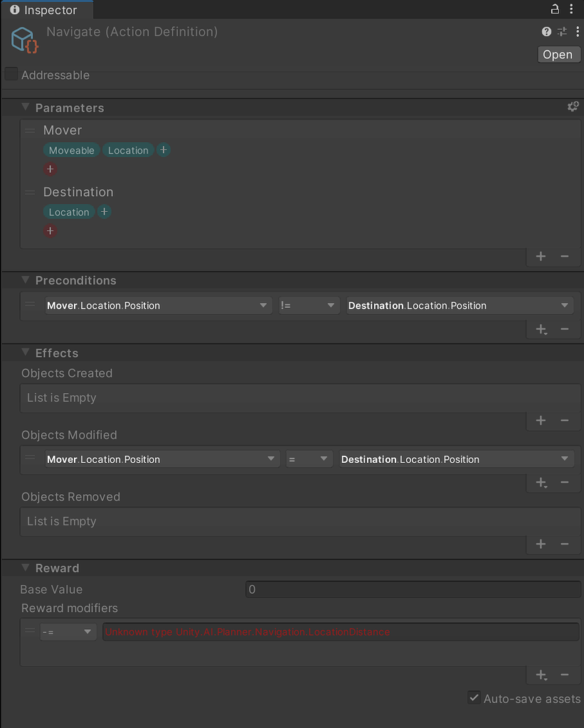Viewport: 584px width, 728px height.
Task: Enable the Addressable checkbox
Action: (x=10, y=73)
